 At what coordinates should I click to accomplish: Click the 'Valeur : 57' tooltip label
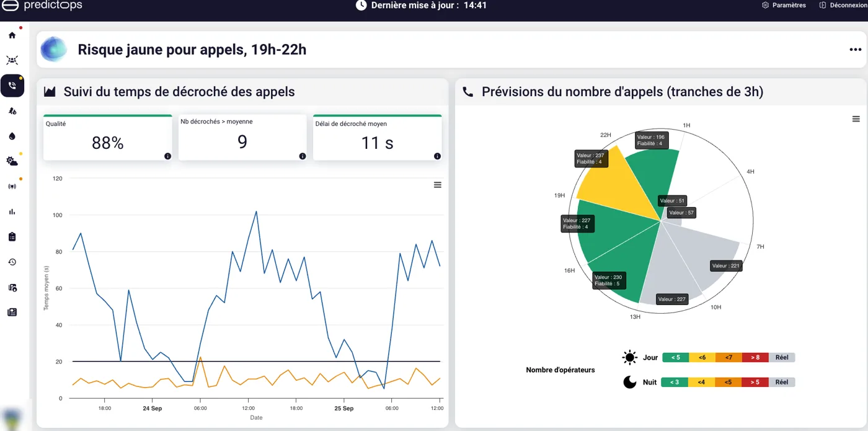(x=681, y=213)
